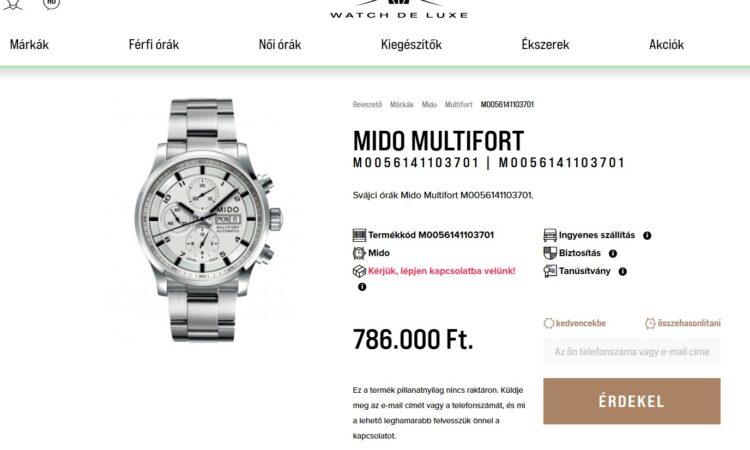Open the Férfi órák menu

click(154, 44)
